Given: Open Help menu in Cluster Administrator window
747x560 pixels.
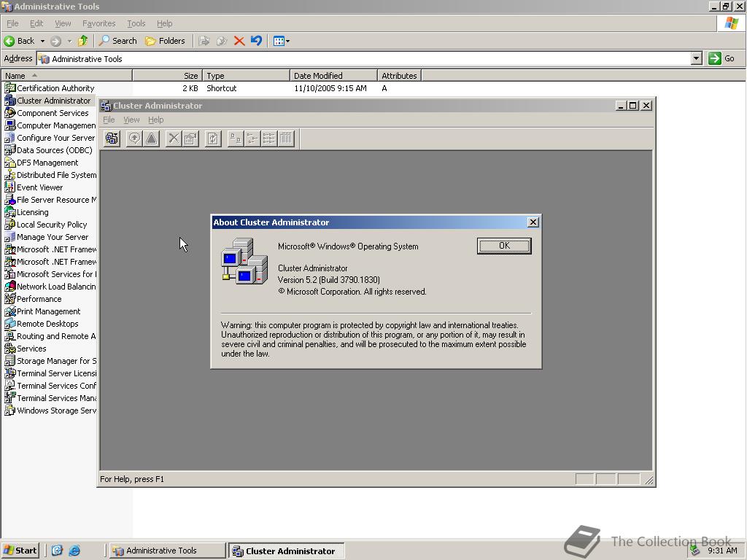Looking at the screenshot, I should [x=156, y=120].
